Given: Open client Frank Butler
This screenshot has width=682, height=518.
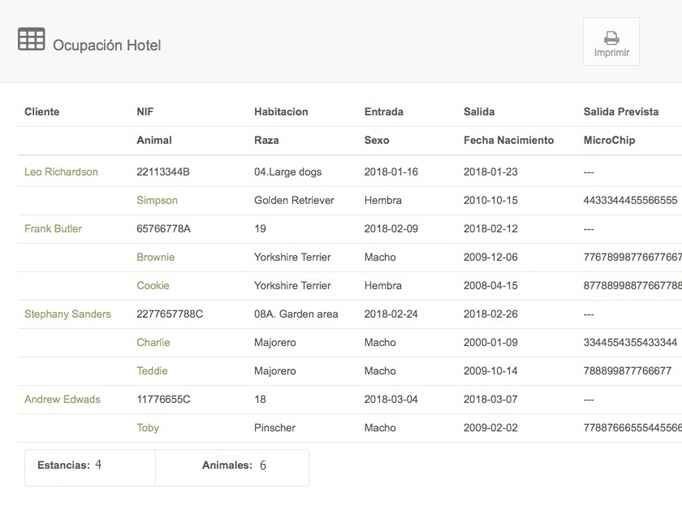Looking at the screenshot, I should click(53, 229).
